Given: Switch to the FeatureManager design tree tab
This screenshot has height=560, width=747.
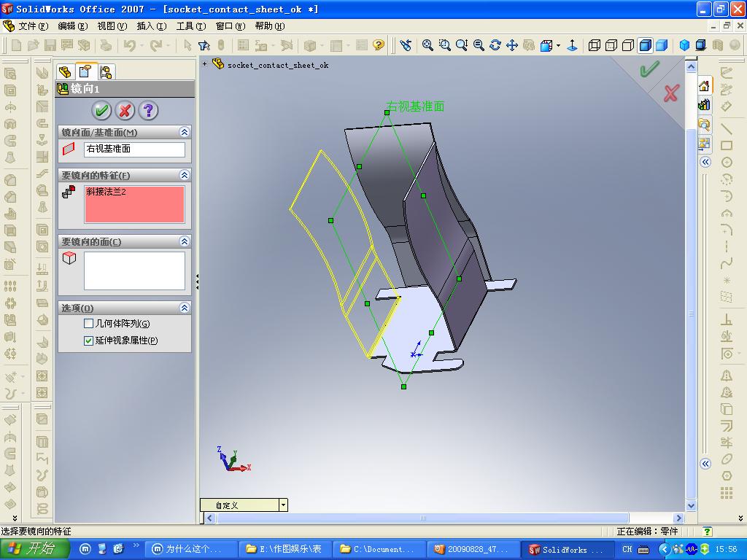Looking at the screenshot, I should point(65,72).
